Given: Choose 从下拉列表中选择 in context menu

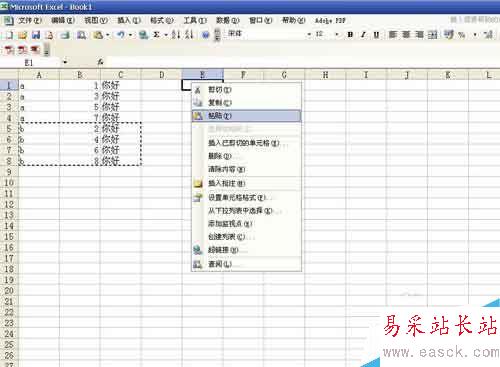Looking at the screenshot, I should click(x=246, y=211).
